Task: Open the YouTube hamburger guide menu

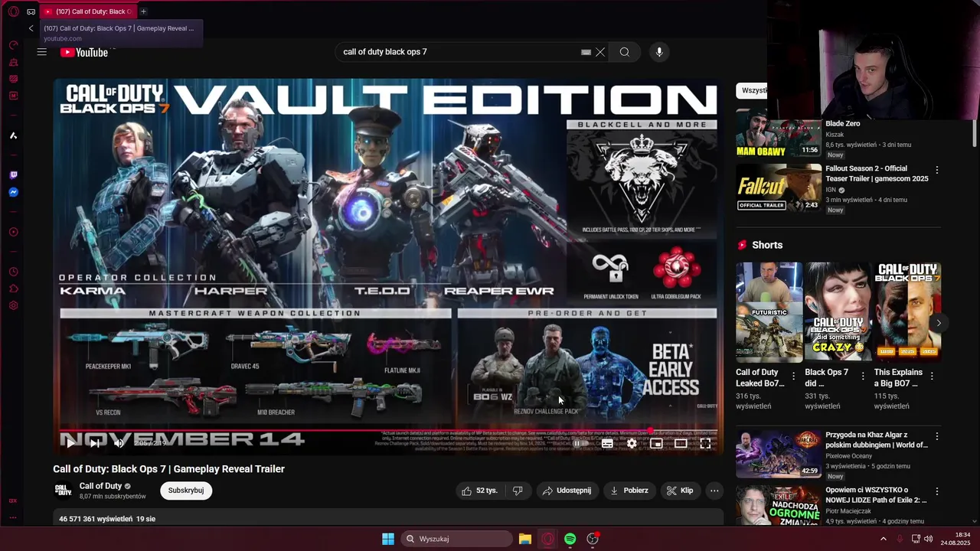Action: point(42,52)
